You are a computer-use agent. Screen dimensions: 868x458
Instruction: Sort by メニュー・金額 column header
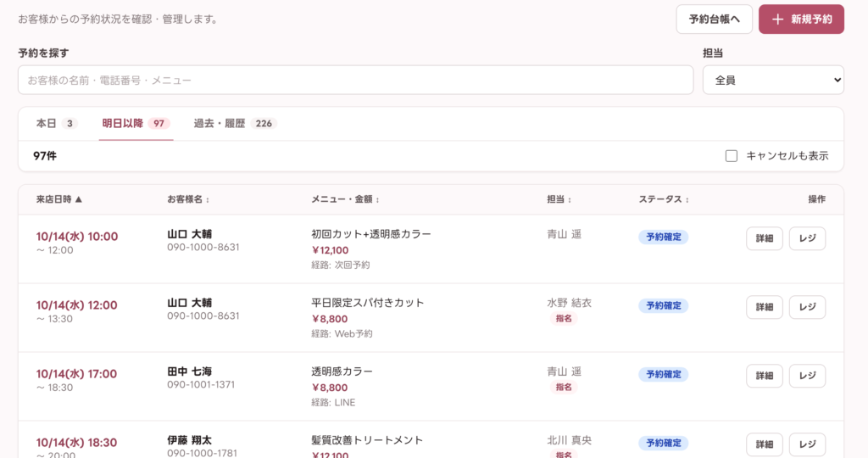click(x=345, y=199)
